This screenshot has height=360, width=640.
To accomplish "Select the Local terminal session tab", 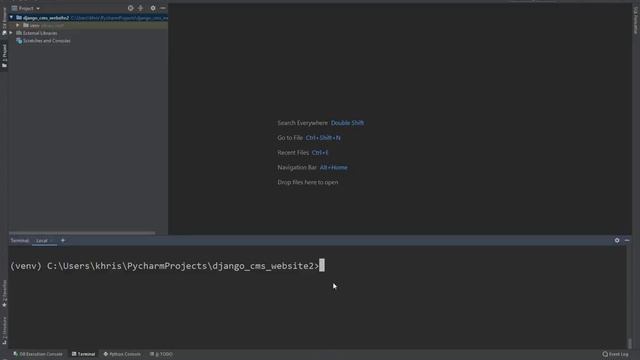I will click(x=42, y=241).
